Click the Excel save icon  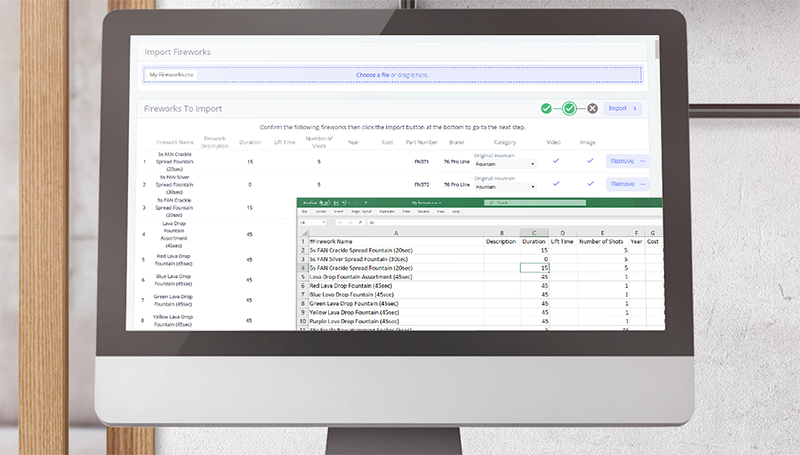coord(336,203)
